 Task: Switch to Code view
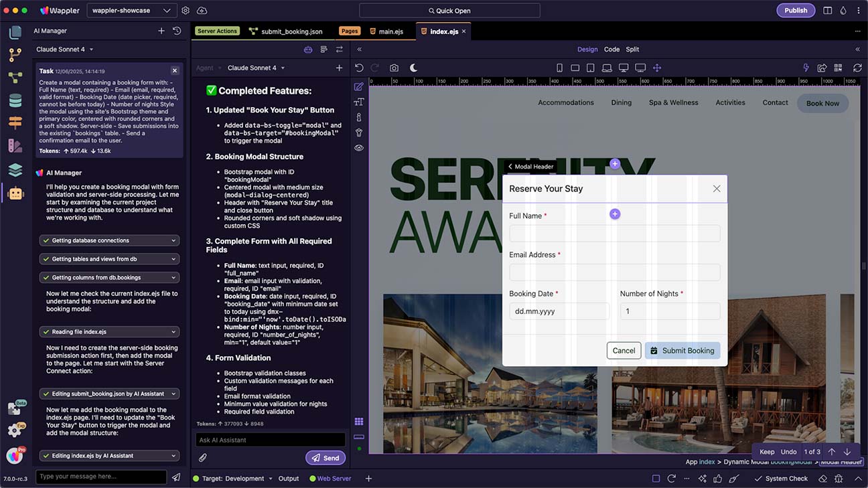pyautogui.click(x=611, y=50)
